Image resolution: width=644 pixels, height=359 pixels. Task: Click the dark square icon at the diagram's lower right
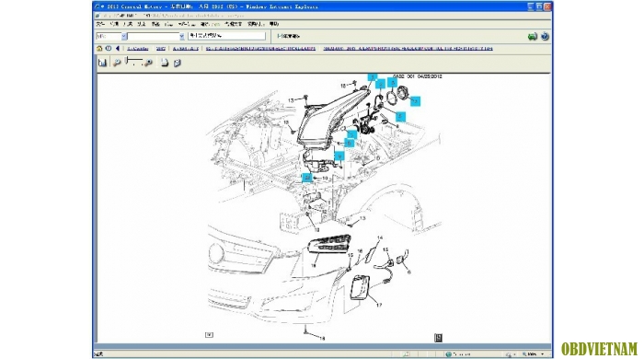[x=438, y=338]
